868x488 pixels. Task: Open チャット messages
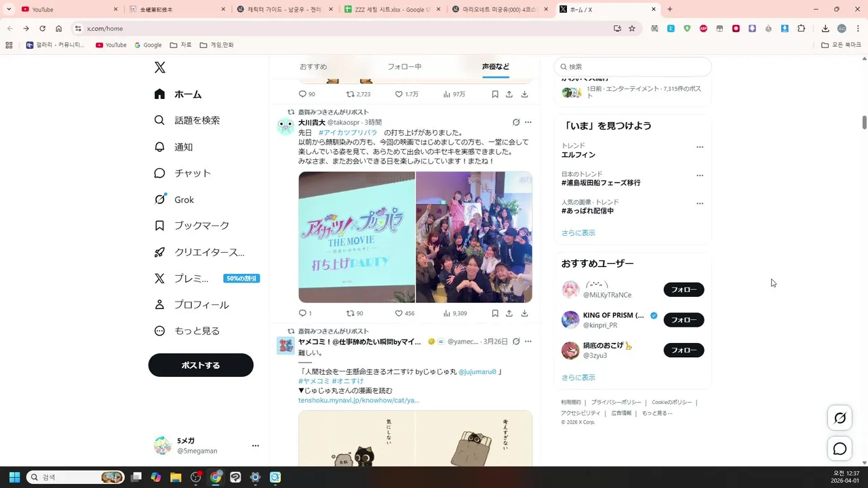point(182,173)
